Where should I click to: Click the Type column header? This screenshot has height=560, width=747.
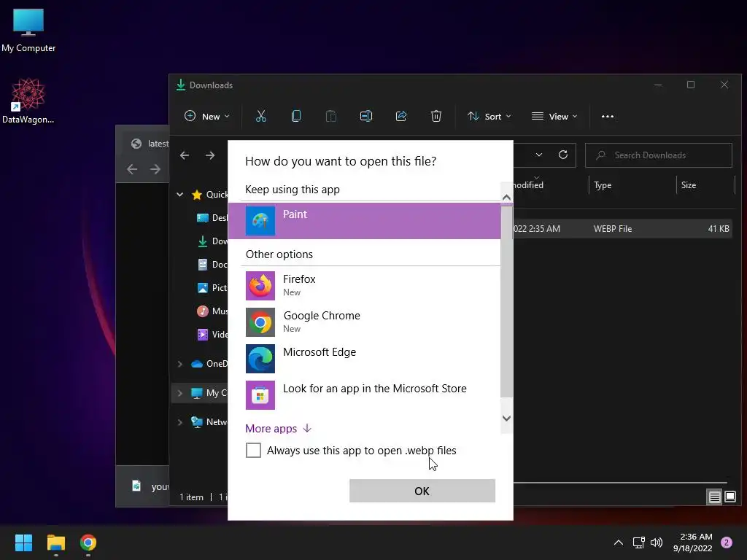603,185
